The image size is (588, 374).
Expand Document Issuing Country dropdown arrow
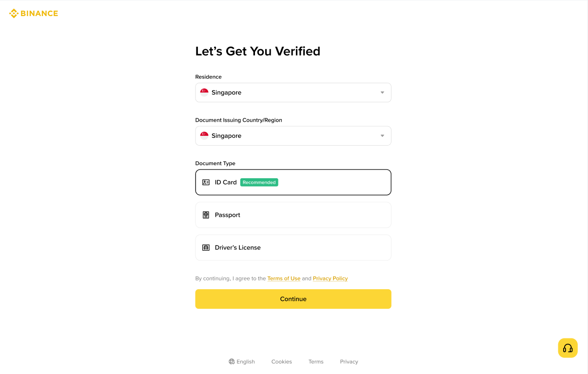pos(382,136)
